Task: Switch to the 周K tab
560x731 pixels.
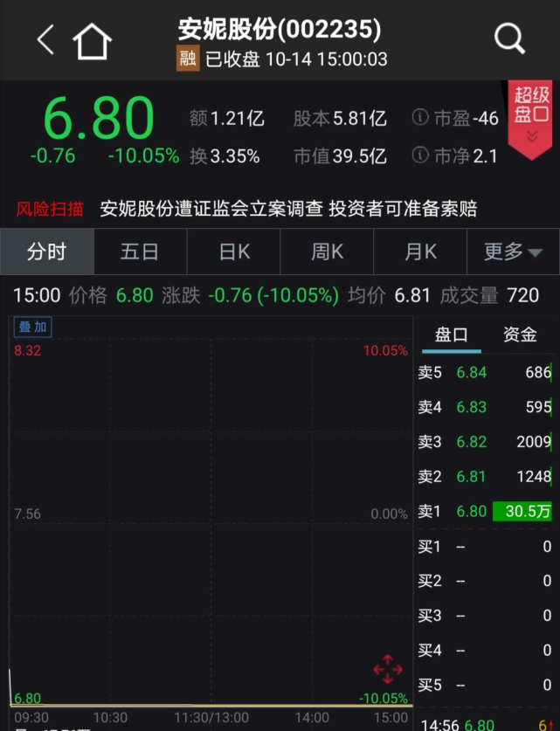Action: [327, 252]
